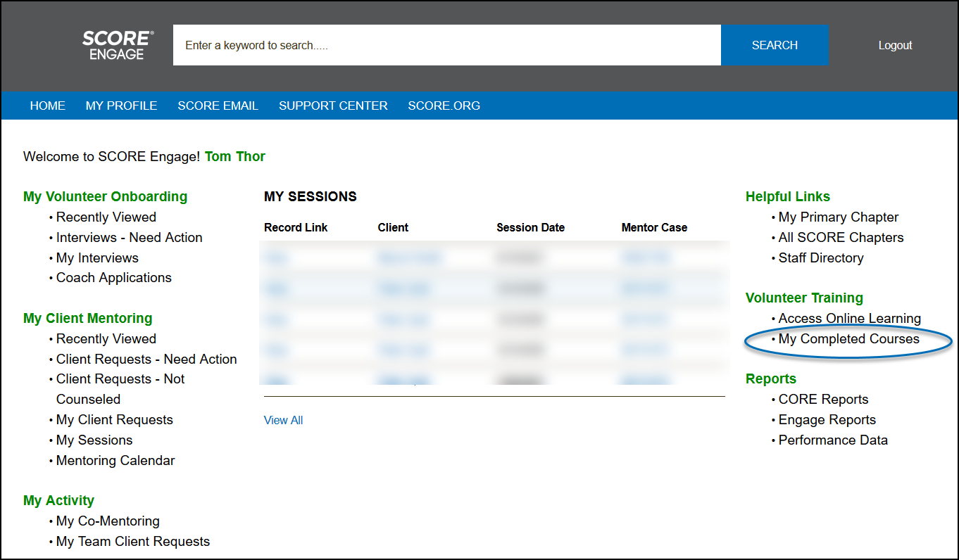Click the MY SESSIONS heading
Image resolution: width=959 pixels, height=560 pixels.
[x=311, y=197]
